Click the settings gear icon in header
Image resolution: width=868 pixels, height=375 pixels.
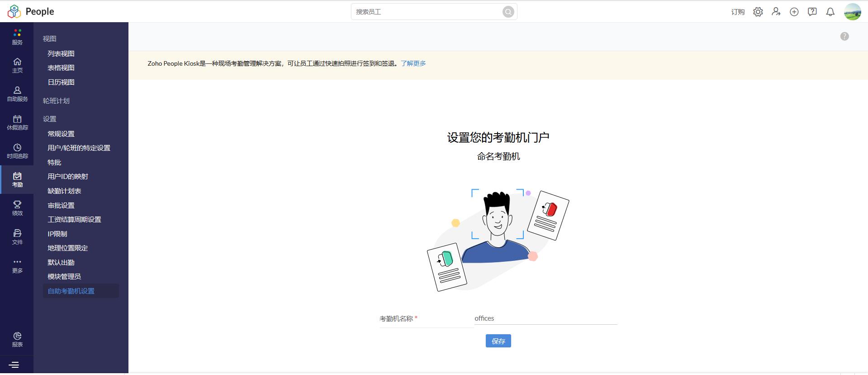[758, 12]
